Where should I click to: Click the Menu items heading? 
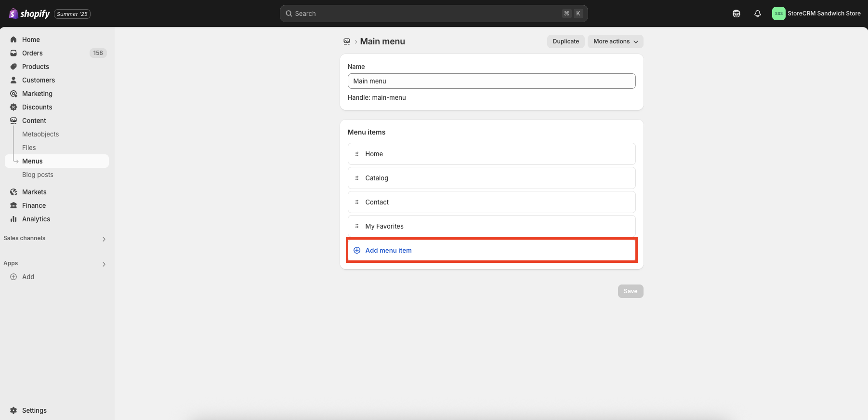[367, 132]
